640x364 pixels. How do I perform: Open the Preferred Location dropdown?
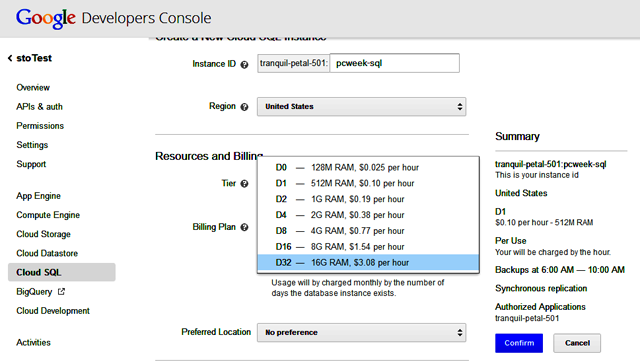[x=361, y=333]
